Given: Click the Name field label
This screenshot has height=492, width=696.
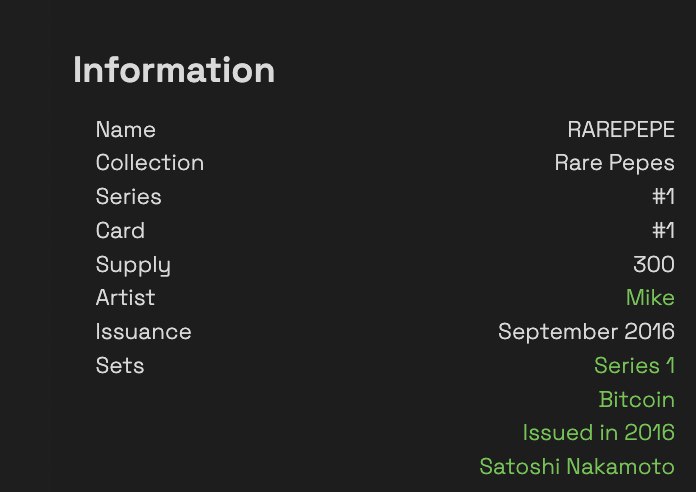Looking at the screenshot, I should pos(126,130).
